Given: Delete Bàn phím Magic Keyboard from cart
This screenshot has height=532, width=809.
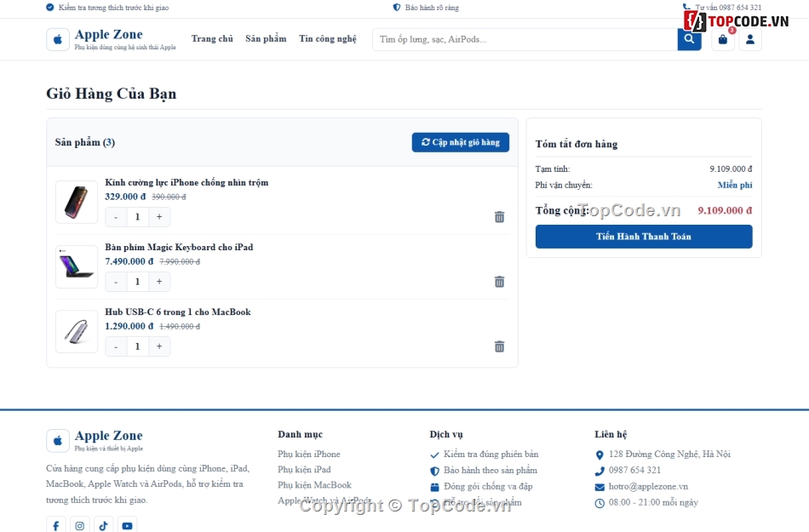Looking at the screenshot, I should (499, 282).
